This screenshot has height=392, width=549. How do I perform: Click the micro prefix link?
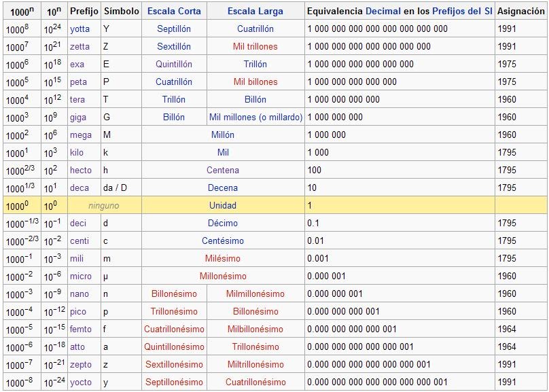81,276
